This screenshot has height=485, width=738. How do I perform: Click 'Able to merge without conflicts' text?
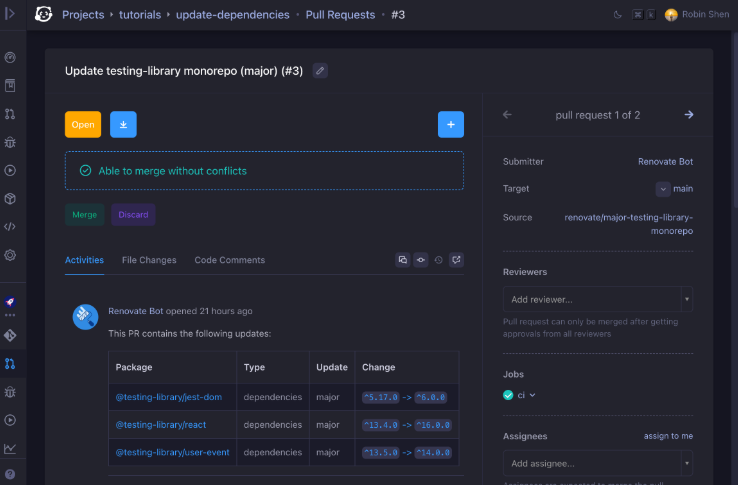pyautogui.click(x=172, y=171)
